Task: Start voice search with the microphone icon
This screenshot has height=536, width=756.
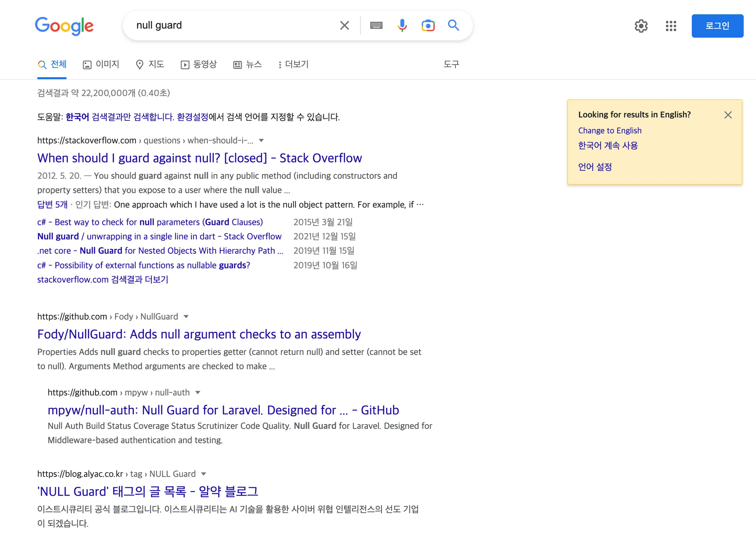Action: (402, 25)
